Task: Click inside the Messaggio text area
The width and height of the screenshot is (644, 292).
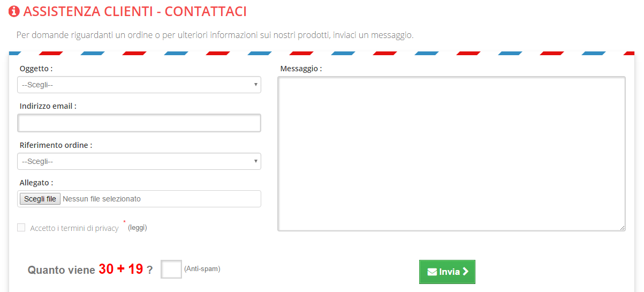Action: point(451,154)
